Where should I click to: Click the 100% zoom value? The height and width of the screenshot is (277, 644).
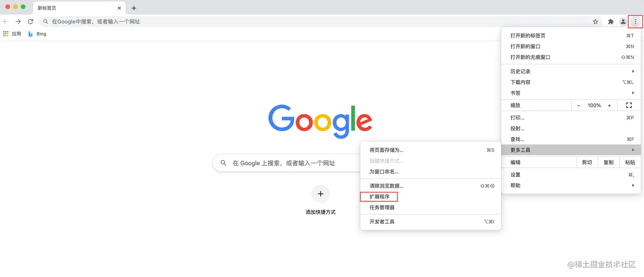tap(594, 105)
